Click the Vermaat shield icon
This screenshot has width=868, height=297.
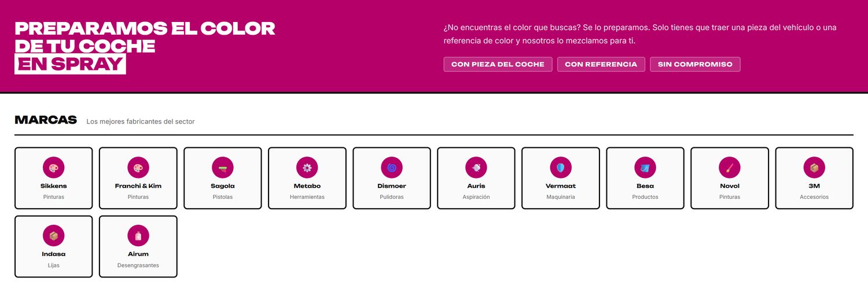(x=561, y=168)
